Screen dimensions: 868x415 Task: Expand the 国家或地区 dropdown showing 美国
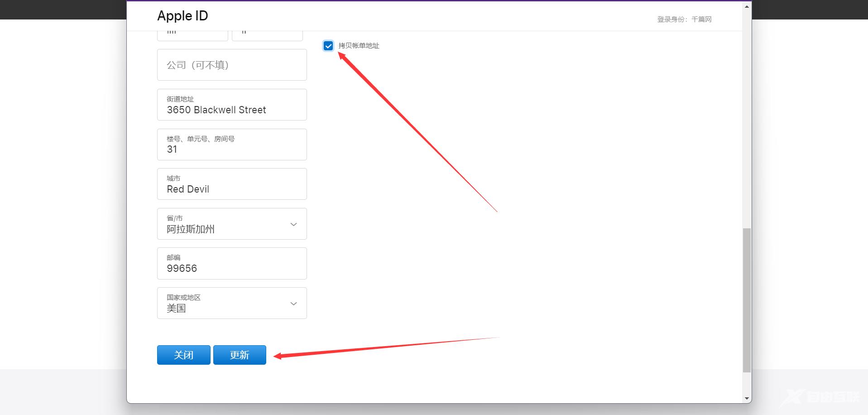[x=232, y=303]
